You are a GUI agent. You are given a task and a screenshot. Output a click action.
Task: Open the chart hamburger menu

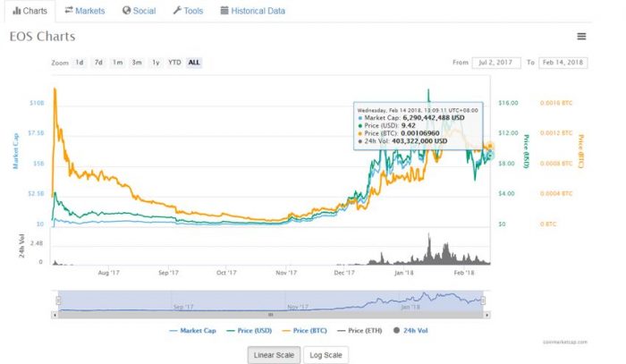click(x=581, y=37)
